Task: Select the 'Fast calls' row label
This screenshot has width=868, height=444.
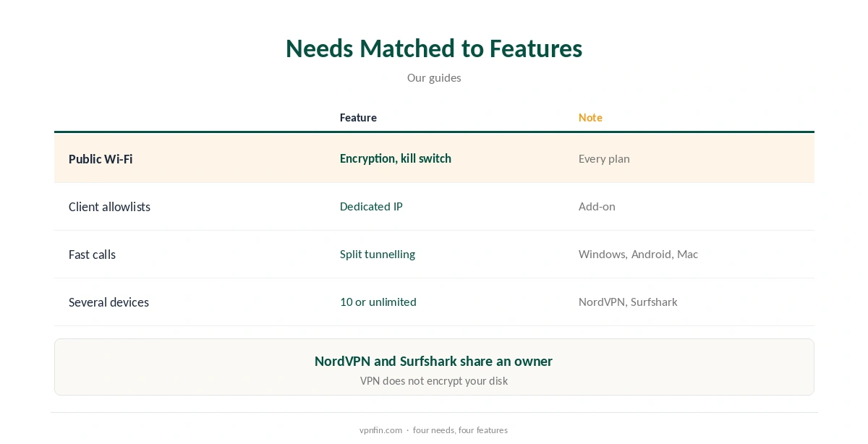Action: 92,255
